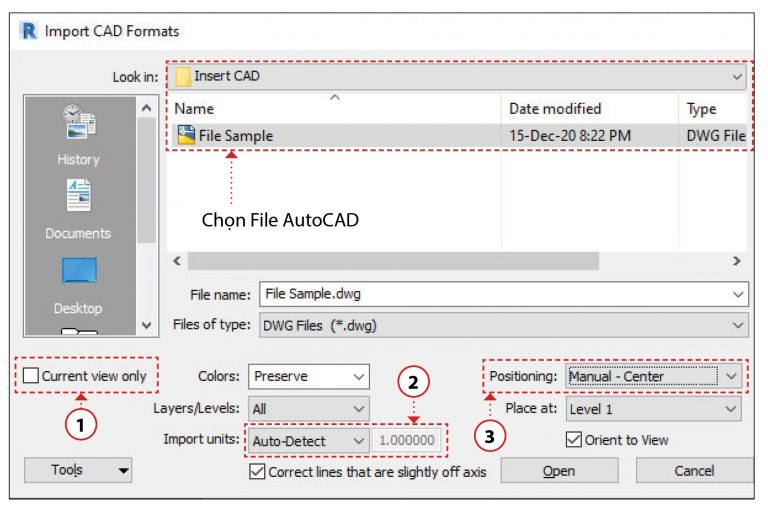768x516 pixels.
Task: Enable Current view only checkbox
Action: (x=32, y=376)
